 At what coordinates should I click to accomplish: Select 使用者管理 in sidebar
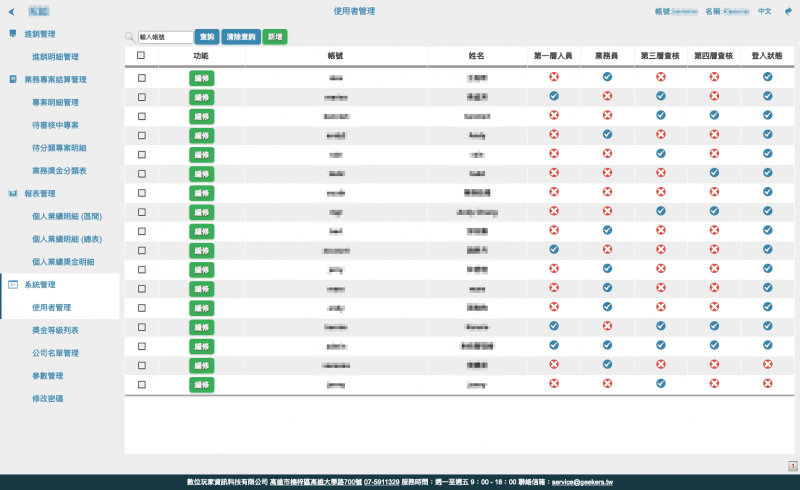pyautogui.click(x=52, y=307)
